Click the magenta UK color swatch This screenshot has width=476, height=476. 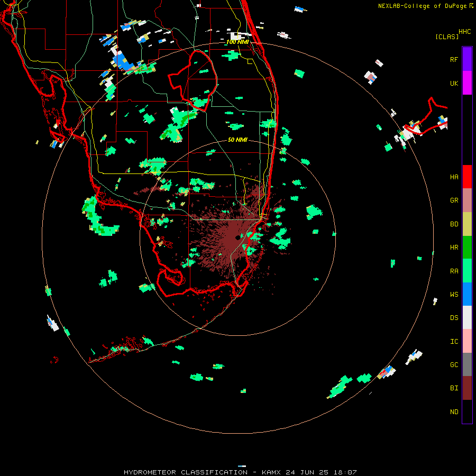coord(467,83)
